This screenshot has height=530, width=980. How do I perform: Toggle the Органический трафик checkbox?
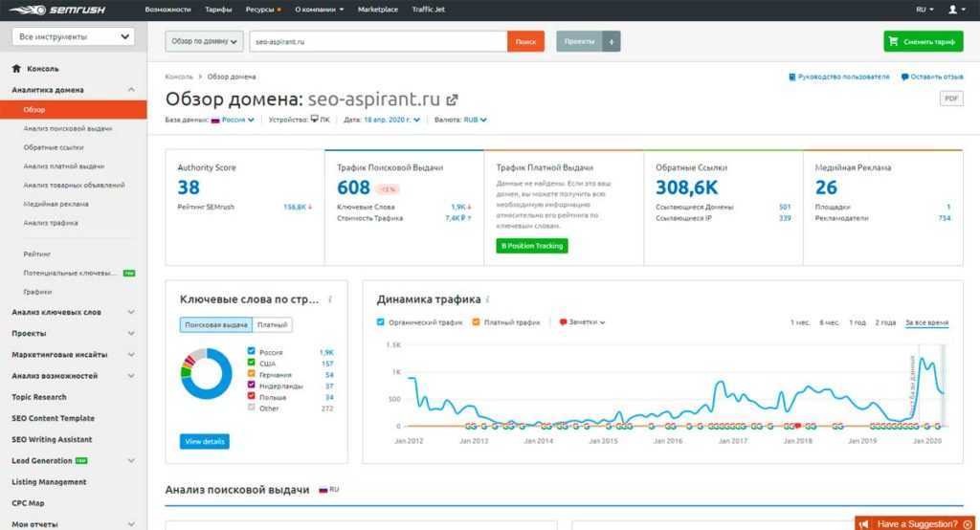click(x=381, y=322)
